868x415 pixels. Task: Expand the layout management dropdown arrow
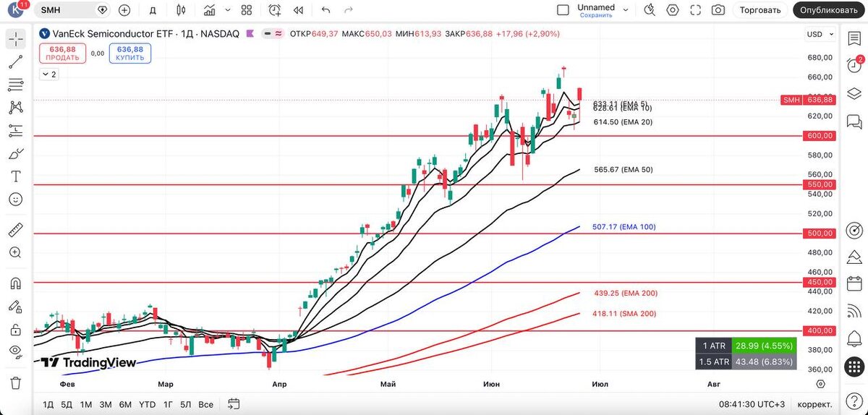pos(626,10)
